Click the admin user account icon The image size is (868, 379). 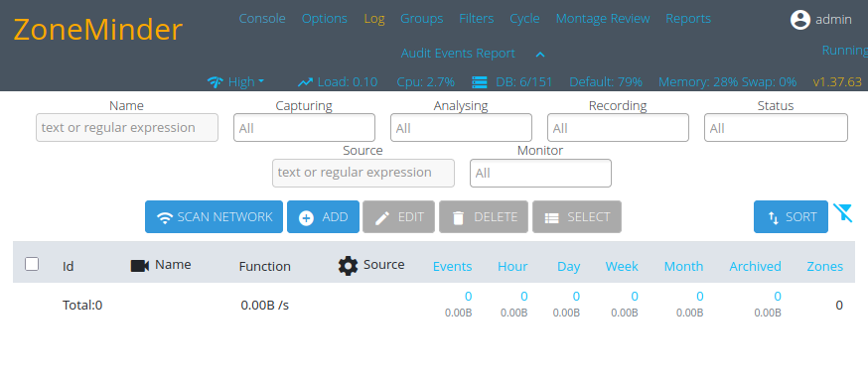point(799,20)
